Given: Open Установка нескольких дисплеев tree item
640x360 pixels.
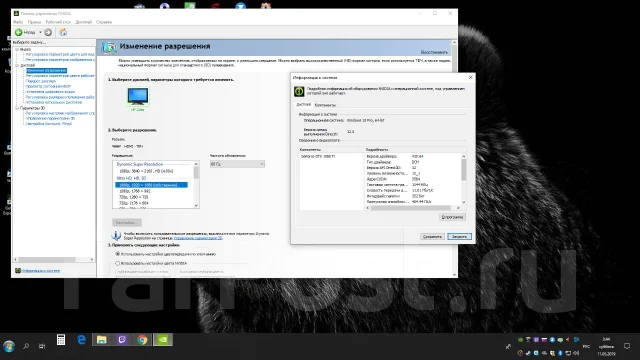Looking at the screenshot, I should click(53, 102).
